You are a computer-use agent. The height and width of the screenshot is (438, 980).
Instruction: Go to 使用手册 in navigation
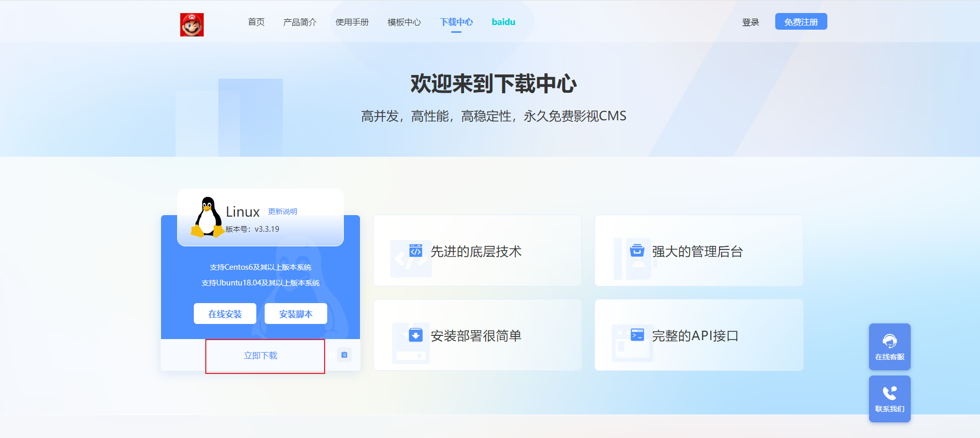point(352,22)
